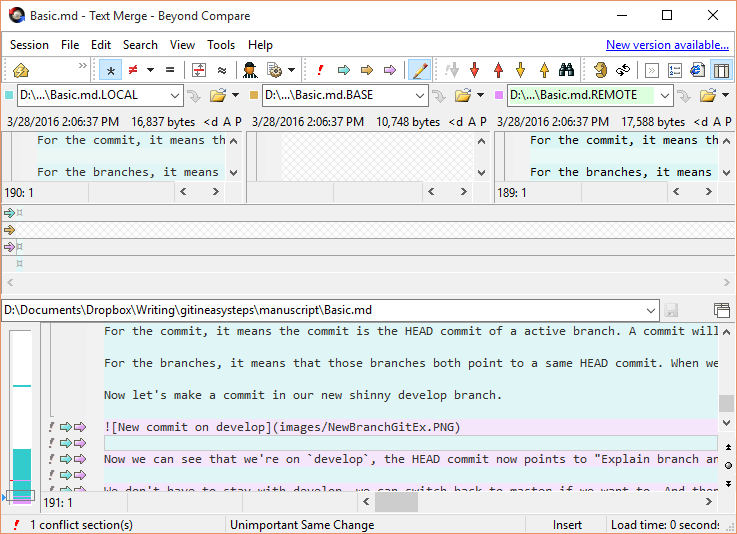This screenshot has height=534, width=737.
Task: Open dropdown beside BASE browse folder
Action: (x=480, y=95)
